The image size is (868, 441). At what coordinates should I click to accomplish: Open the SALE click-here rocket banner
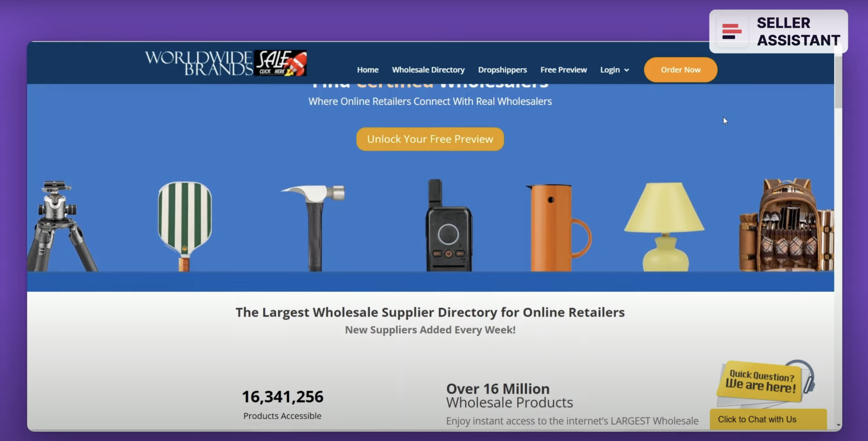(280, 63)
